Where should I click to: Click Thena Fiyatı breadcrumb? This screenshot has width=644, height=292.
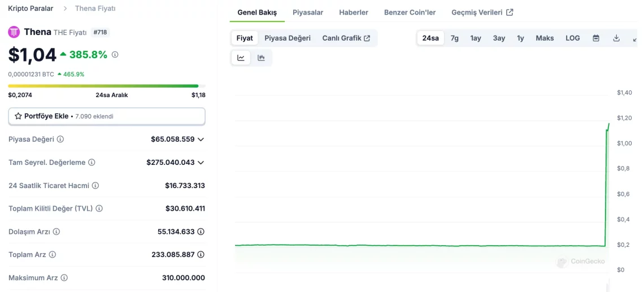[x=95, y=8]
